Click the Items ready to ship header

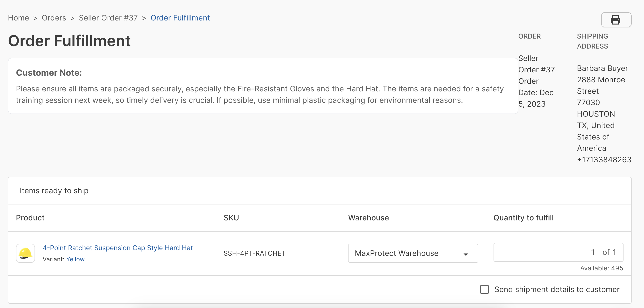(54, 190)
